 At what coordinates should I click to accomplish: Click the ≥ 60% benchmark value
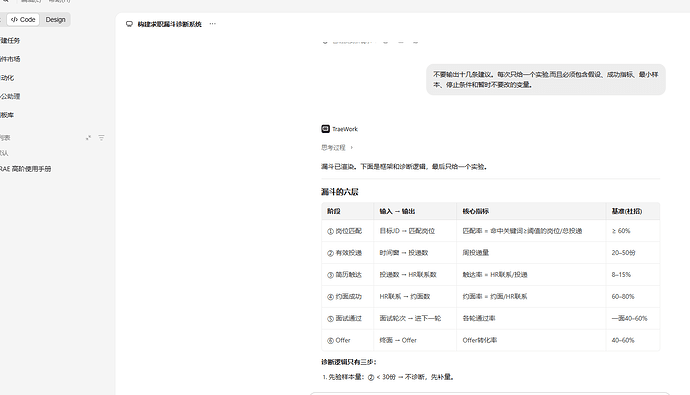point(621,231)
